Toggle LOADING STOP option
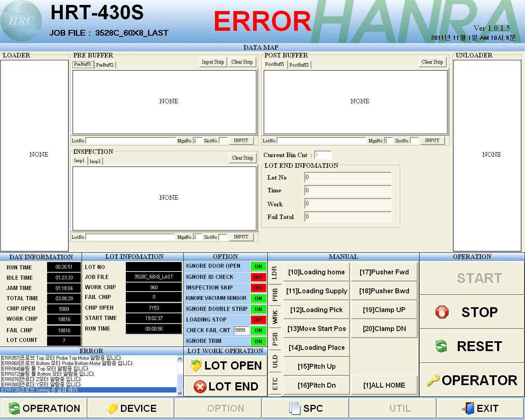 [258, 320]
